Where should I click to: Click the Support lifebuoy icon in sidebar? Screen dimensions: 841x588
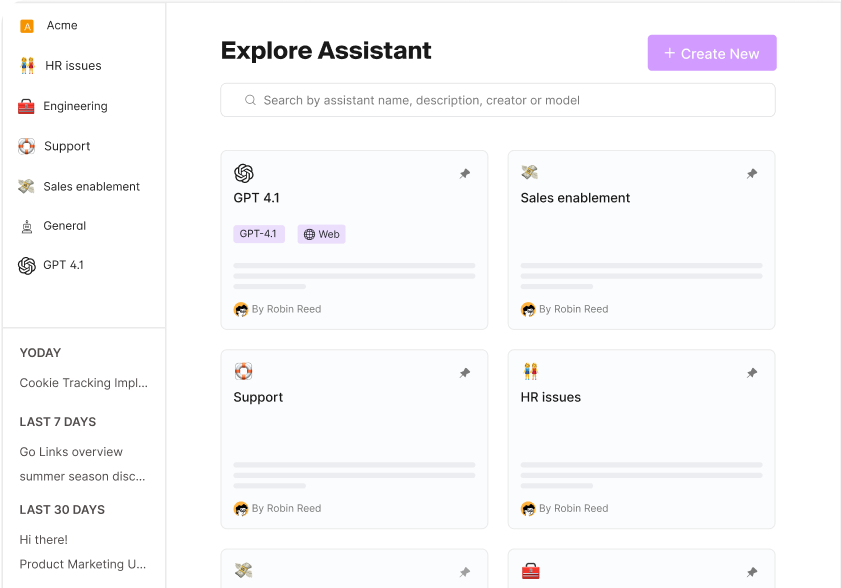pos(26,146)
